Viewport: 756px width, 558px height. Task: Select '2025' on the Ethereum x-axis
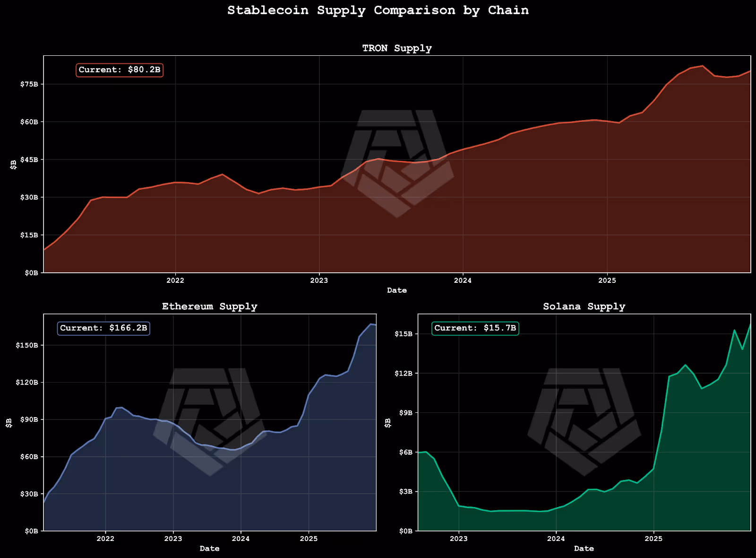309,539
